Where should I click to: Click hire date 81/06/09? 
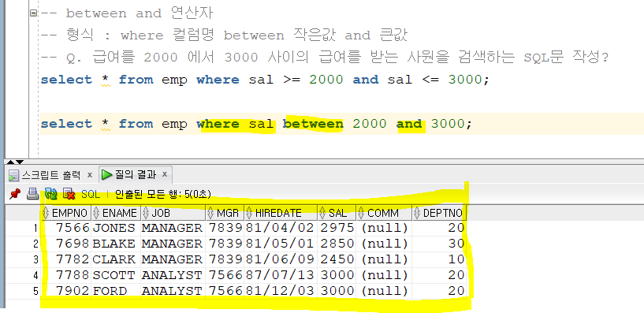pos(281,259)
